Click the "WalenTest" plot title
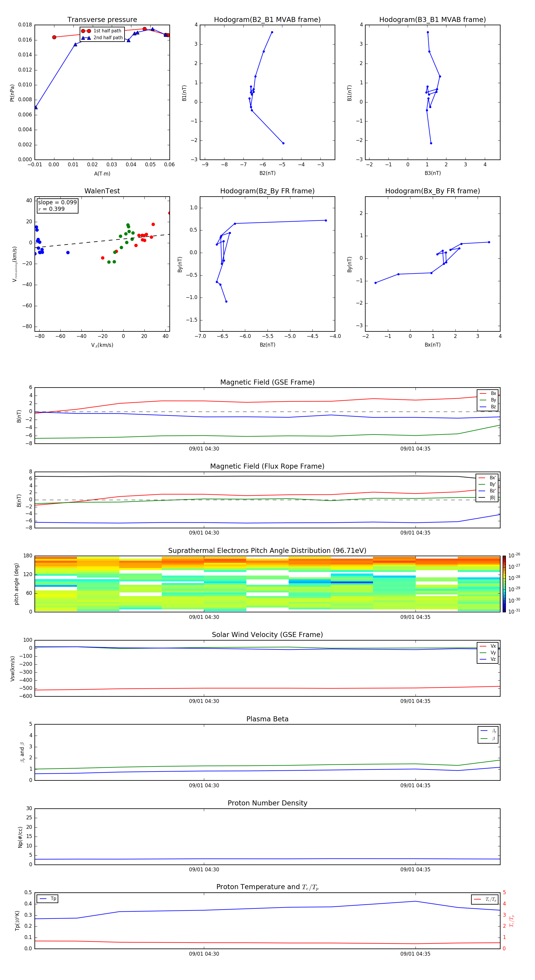Screen dimensions: 535x980 tap(102, 191)
